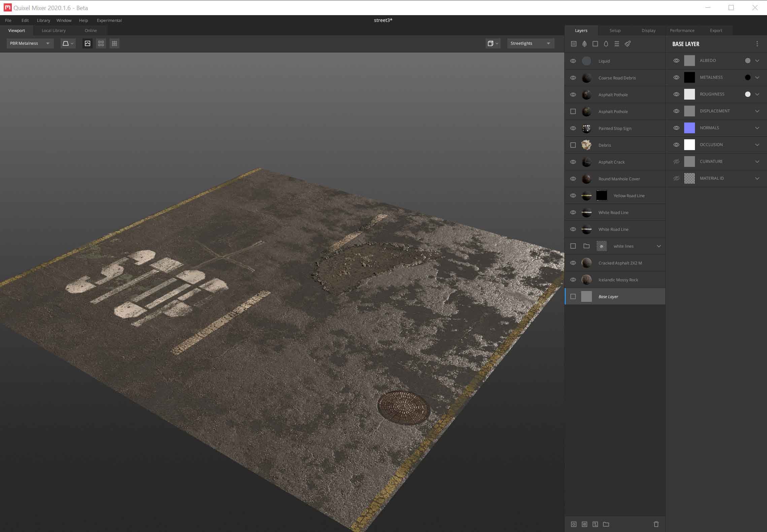Switch to the Local Library tab

coord(54,30)
